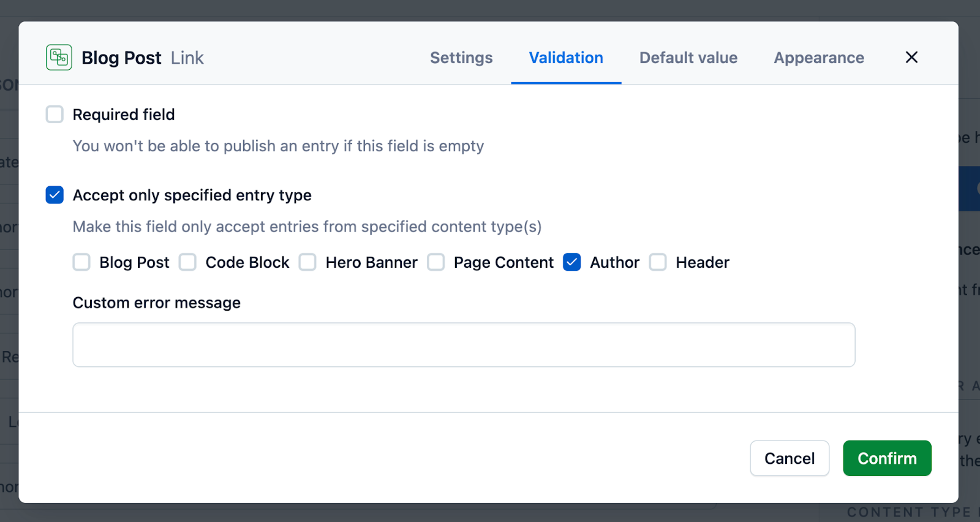This screenshot has width=980, height=522.
Task: Check the Page Content content type
Action: [436, 262]
